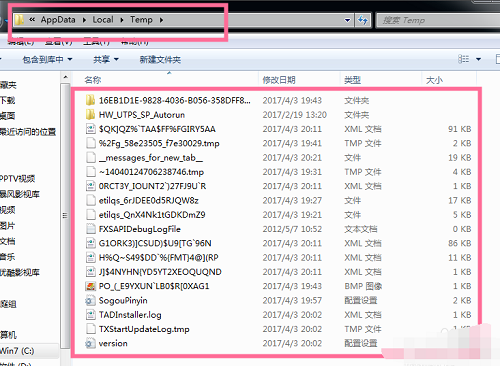500x366 pixels.
Task: Click the 86 KB size cell
Action: point(459,243)
